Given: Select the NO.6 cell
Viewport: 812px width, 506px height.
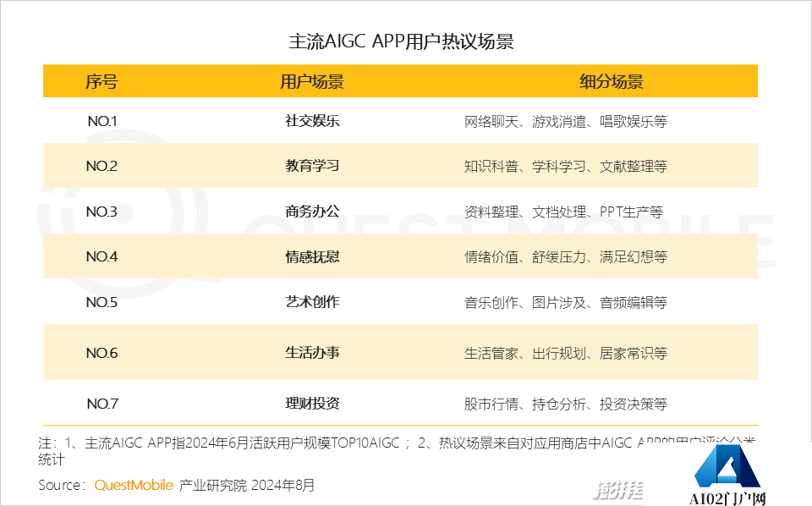Looking at the screenshot, I should pyautogui.click(x=101, y=353).
